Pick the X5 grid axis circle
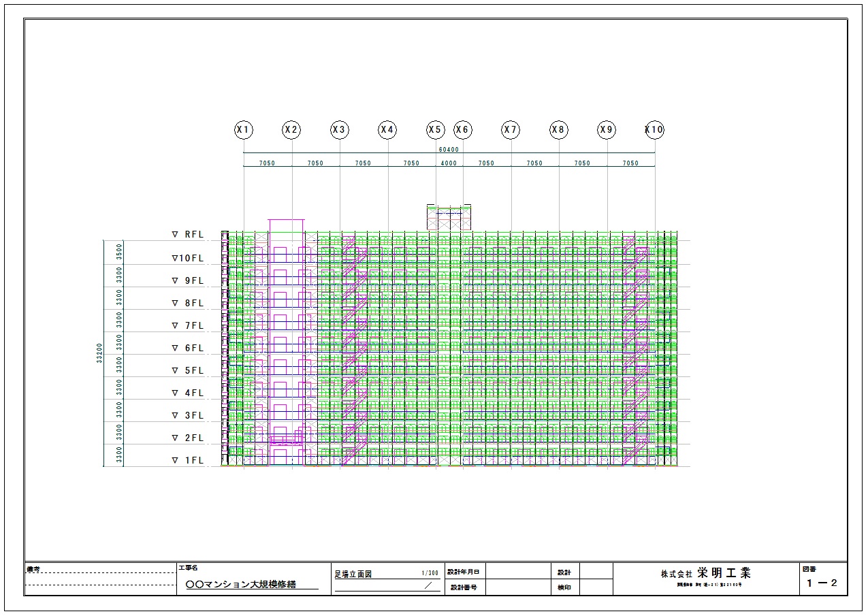The height and width of the screenshot is (616, 868). tap(436, 129)
